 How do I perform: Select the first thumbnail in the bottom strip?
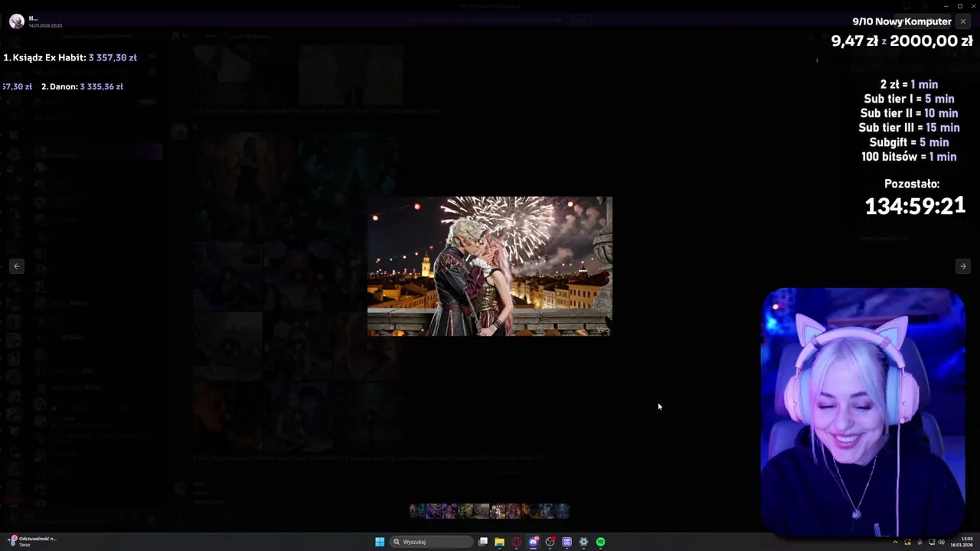point(417,511)
